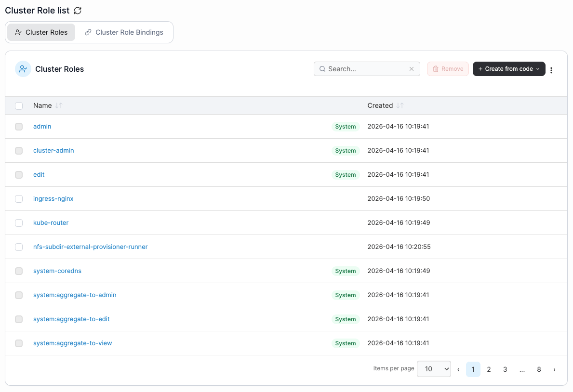The height and width of the screenshot is (392, 573).
Task: Click the System badge on admin row
Action: pyautogui.click(x=346, y=126)
